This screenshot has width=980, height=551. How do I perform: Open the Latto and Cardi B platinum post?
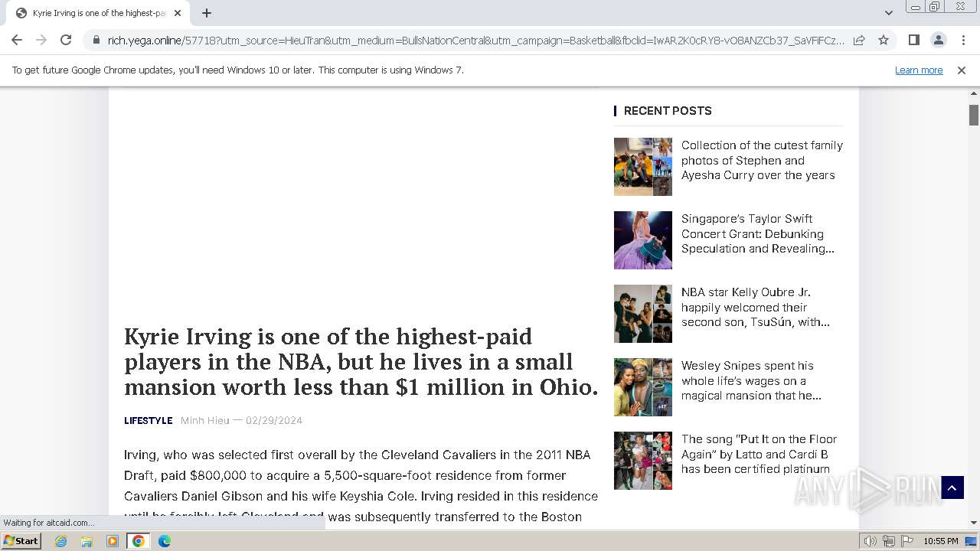click(x=759, y=454)
